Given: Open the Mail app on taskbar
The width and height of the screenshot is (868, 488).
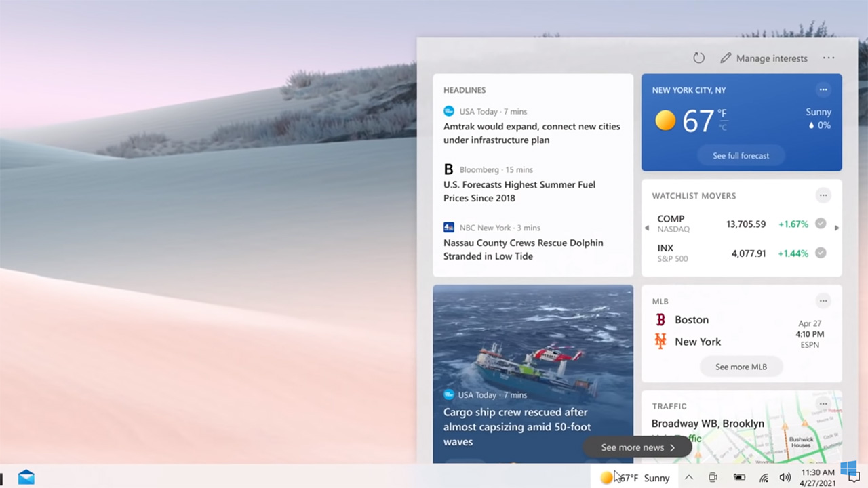Looking at the screenshot, I should (26, 477).
